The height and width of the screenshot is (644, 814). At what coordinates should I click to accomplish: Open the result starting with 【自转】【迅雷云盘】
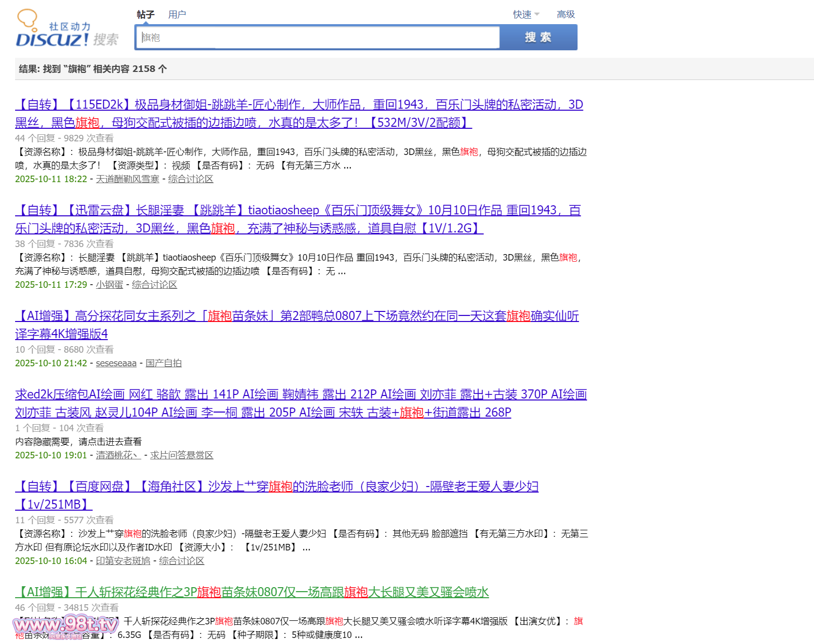click(298, 210)
